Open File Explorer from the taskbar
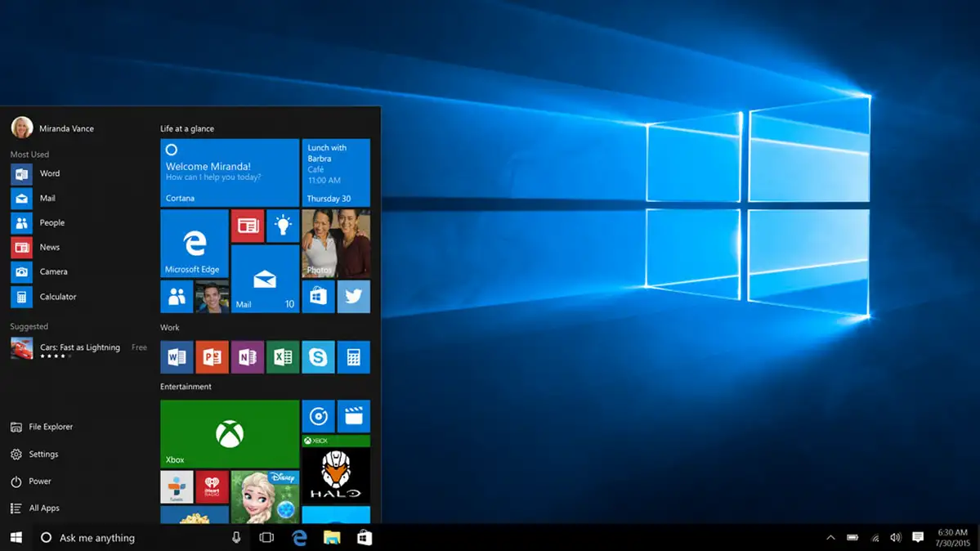980x551 pixels. point(331,537)
